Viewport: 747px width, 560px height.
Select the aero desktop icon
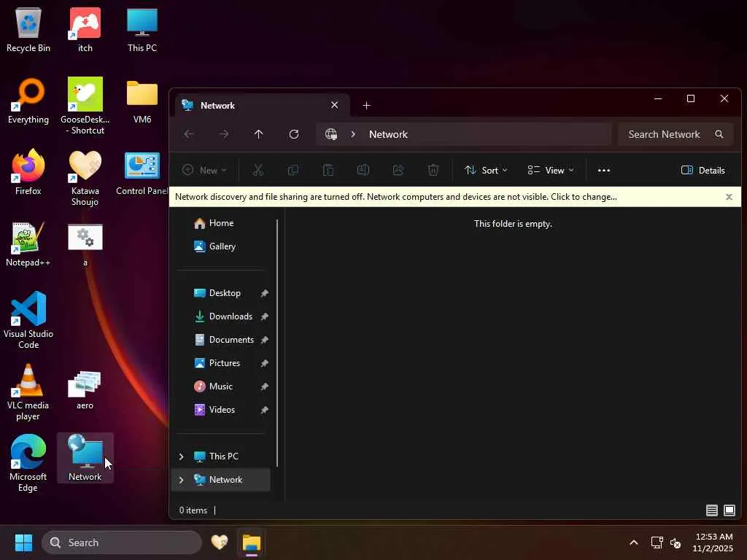click(x=85, y=391)
